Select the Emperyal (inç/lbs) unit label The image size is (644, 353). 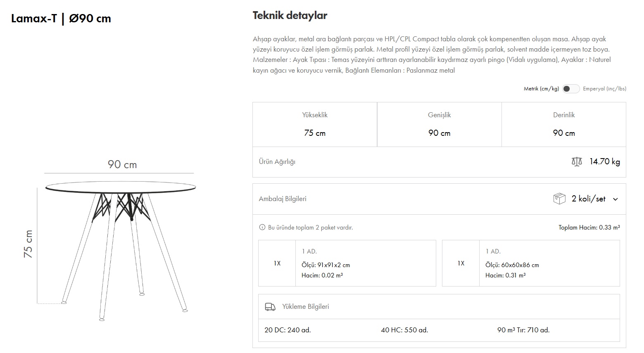(604, 89)
